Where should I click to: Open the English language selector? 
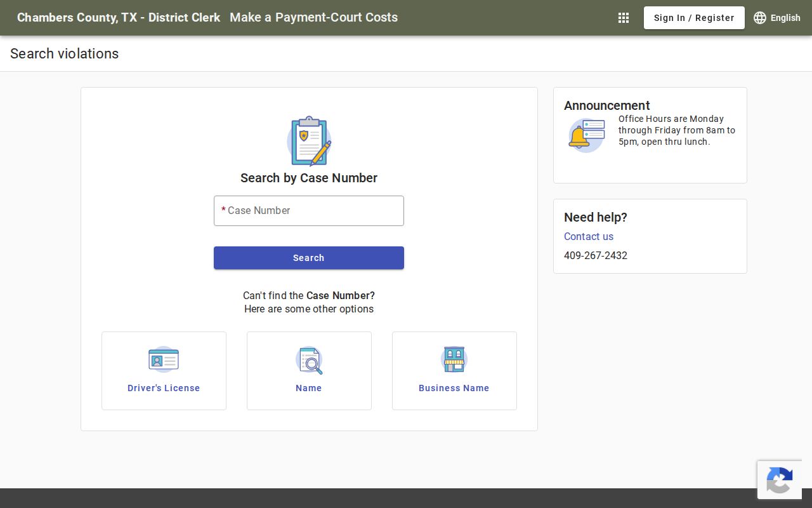click(777, 18)
